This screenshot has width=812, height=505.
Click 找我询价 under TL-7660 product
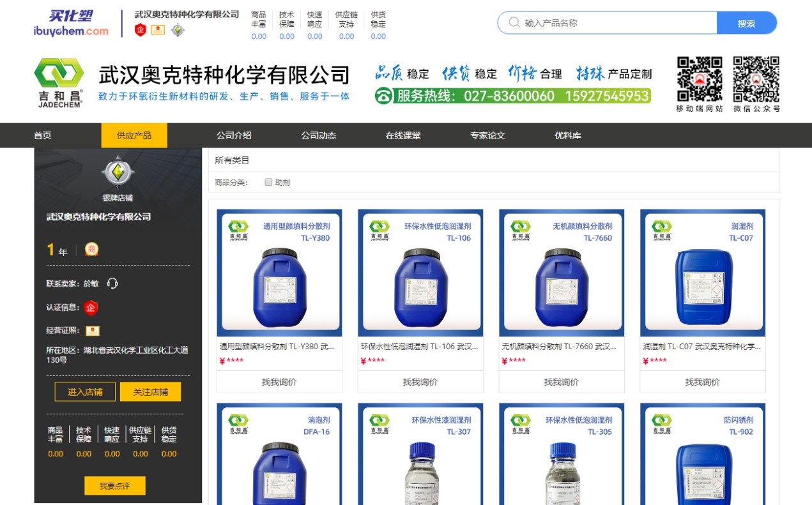coord(562,382)
